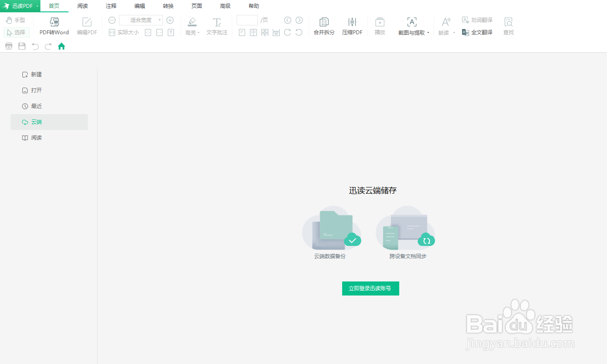
Task: Go to next page arrow icon
Action: pos(299,20)
